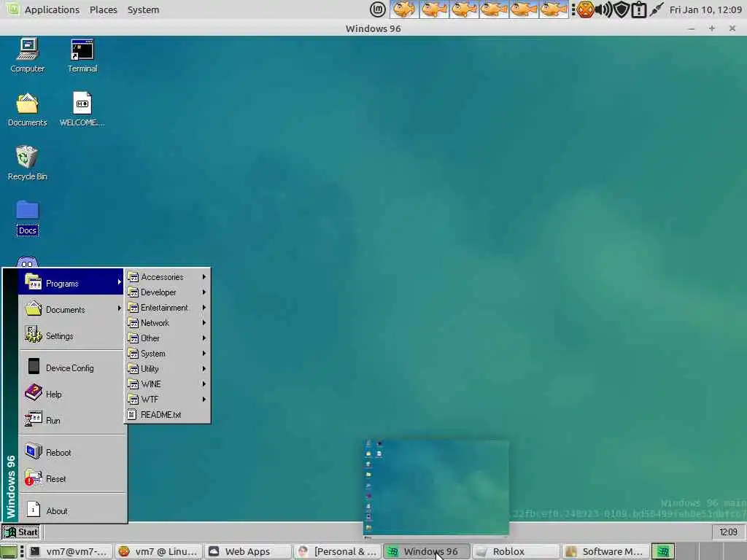The width and height of the screenshot is (747, 560).
Task: Click the Windows 96 taskbar window button
Action: click(426, 551)
